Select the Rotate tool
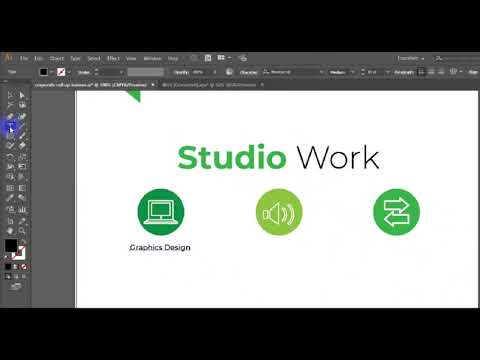The image size is (480, 360). tap(10, 157)
